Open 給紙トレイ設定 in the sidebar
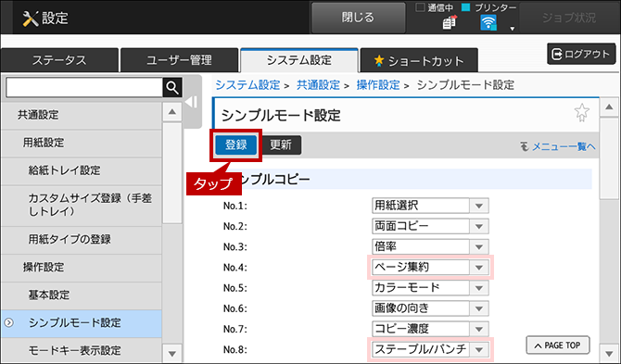The image size is (621, 364). [82, 170]
